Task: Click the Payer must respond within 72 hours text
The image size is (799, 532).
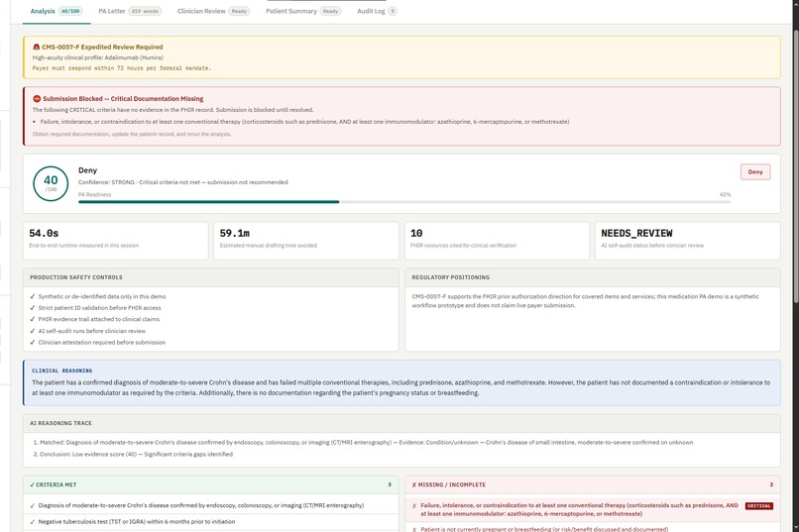Action: point(122,67)
